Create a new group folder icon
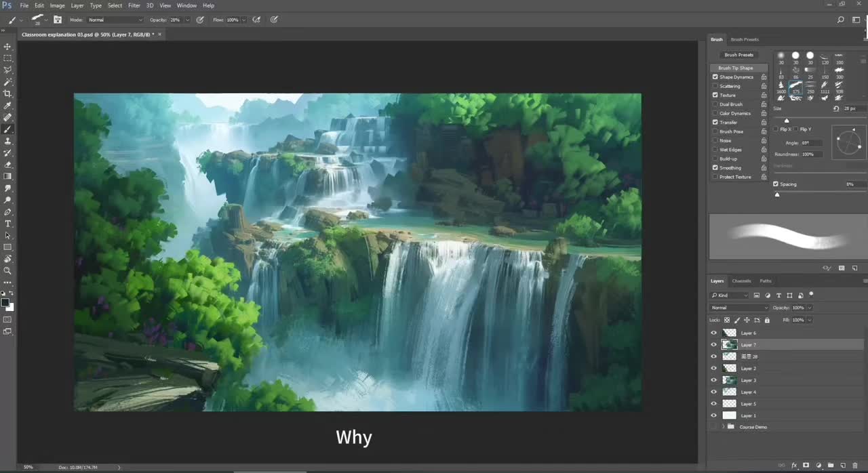The image size is (868, 473). 831,466
